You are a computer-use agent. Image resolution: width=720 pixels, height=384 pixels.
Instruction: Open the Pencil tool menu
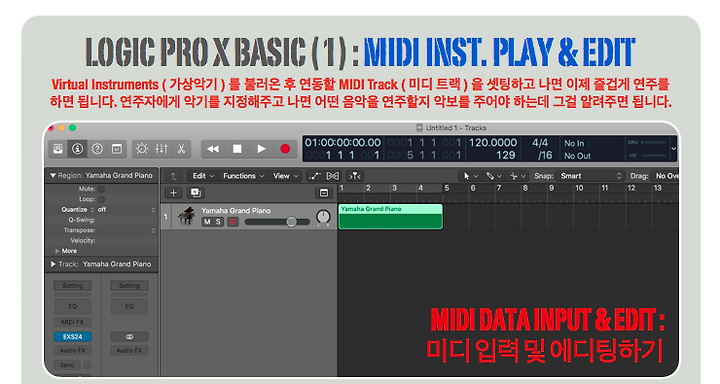494,176
